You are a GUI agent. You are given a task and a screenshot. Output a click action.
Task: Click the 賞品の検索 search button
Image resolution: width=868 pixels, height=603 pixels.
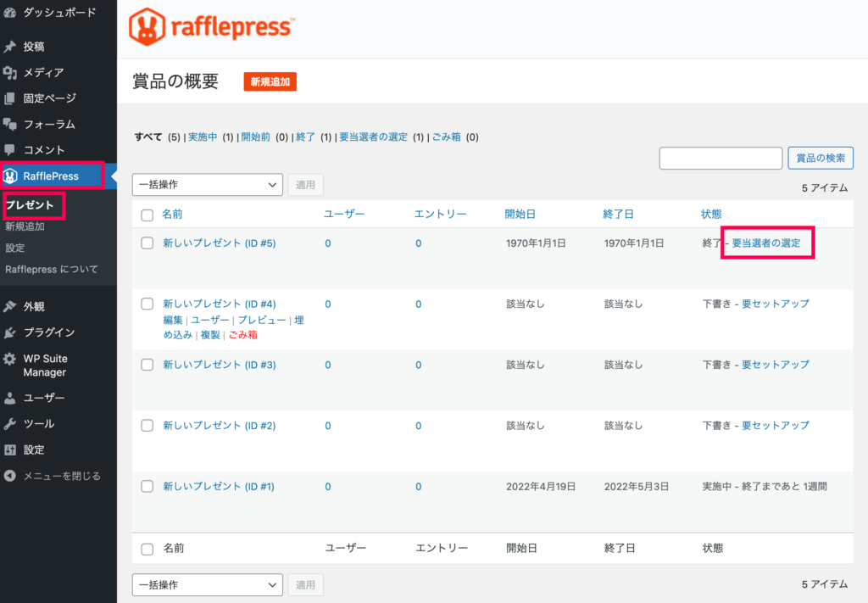point(821,159)
